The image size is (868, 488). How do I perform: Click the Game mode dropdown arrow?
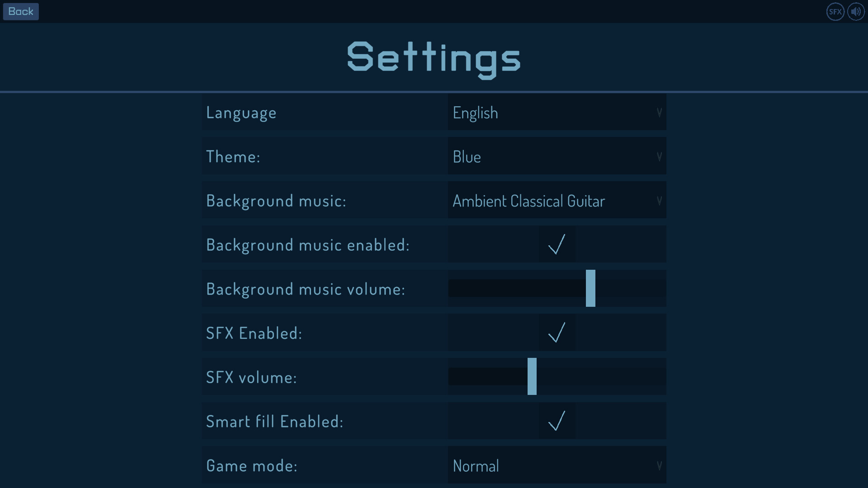[x=659, y=465]
